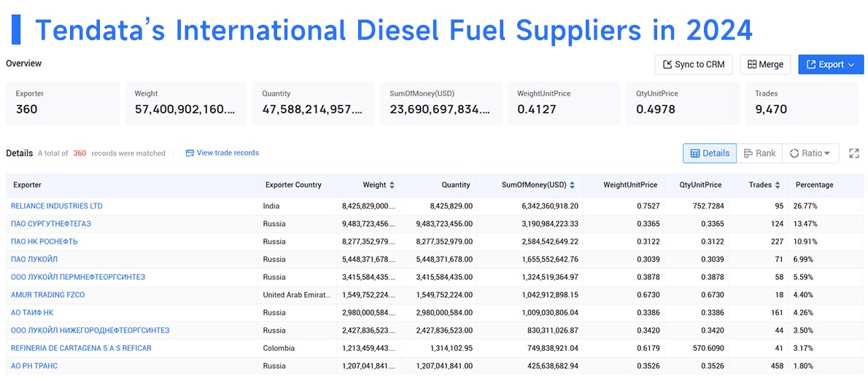The image size is (868, 380).
Task: Click the Merge button
Action: point(766,64)
